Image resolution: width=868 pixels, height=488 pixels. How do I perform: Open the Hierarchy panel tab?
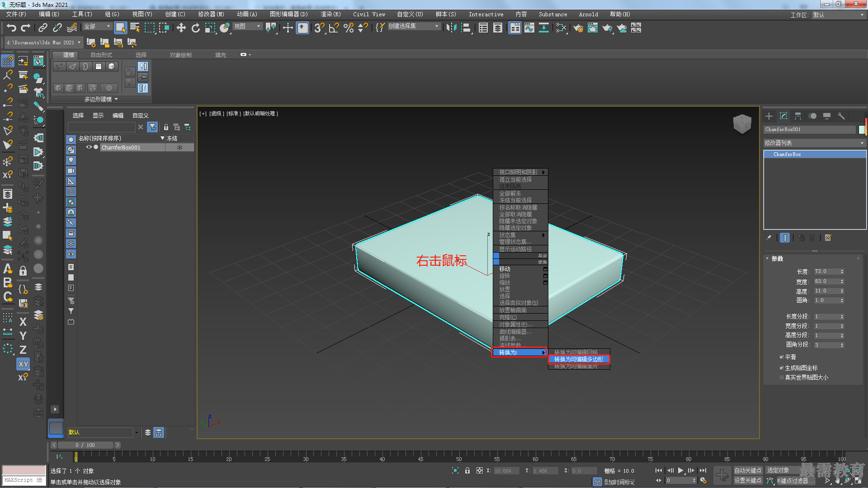click(x=798, y=116)
